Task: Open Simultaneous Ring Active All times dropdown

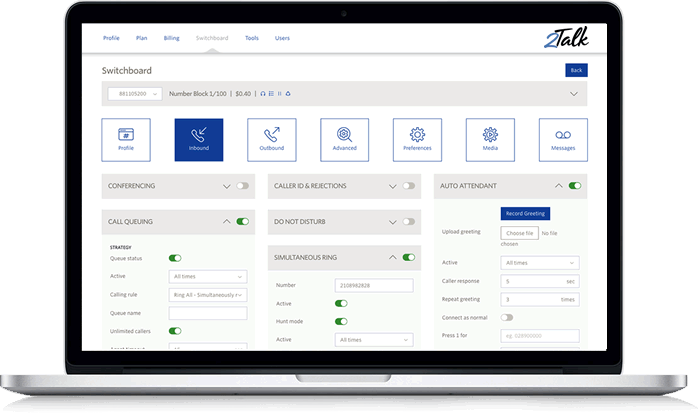Action: coord(374,340)
